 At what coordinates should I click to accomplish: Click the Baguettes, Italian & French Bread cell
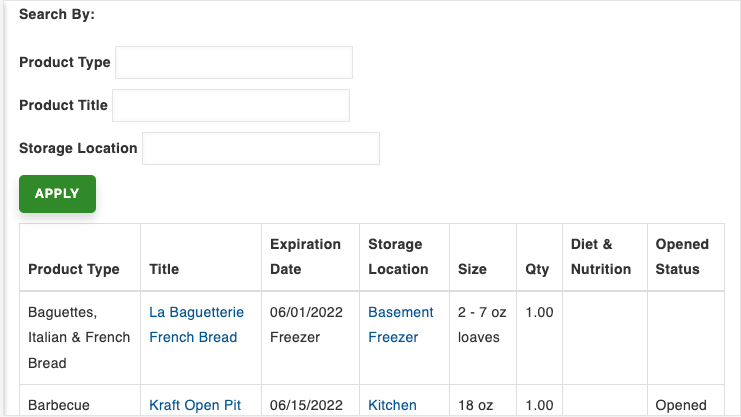pyautogui.click(x=79, y=337)
